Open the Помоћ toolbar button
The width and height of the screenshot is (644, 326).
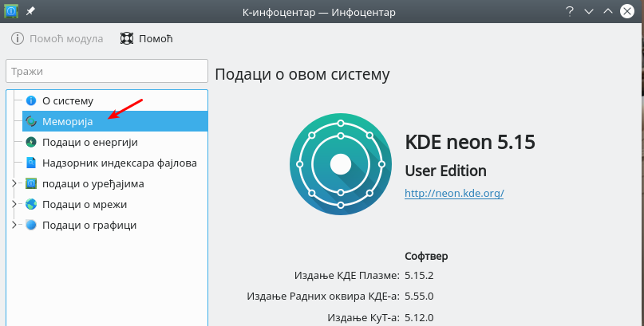147,38
